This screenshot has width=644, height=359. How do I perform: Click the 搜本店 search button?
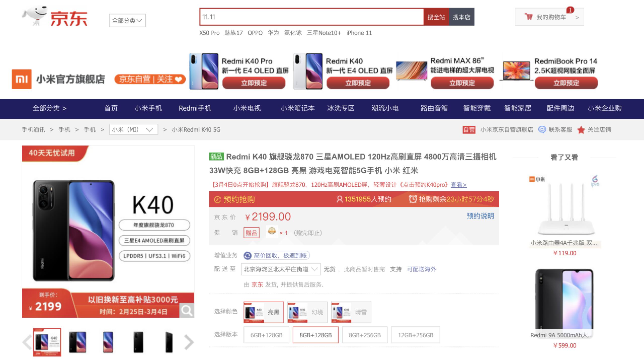[x=462, y=17]
